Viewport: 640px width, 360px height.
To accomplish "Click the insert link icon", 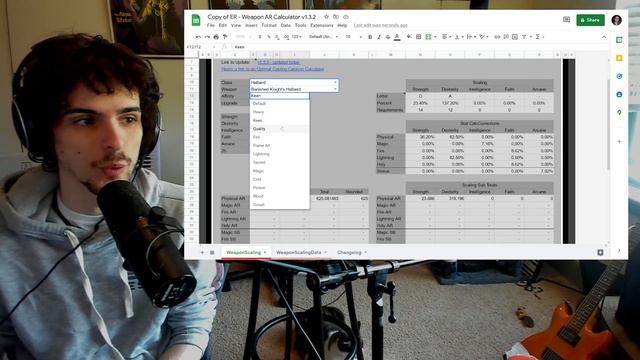I will 497,37.
